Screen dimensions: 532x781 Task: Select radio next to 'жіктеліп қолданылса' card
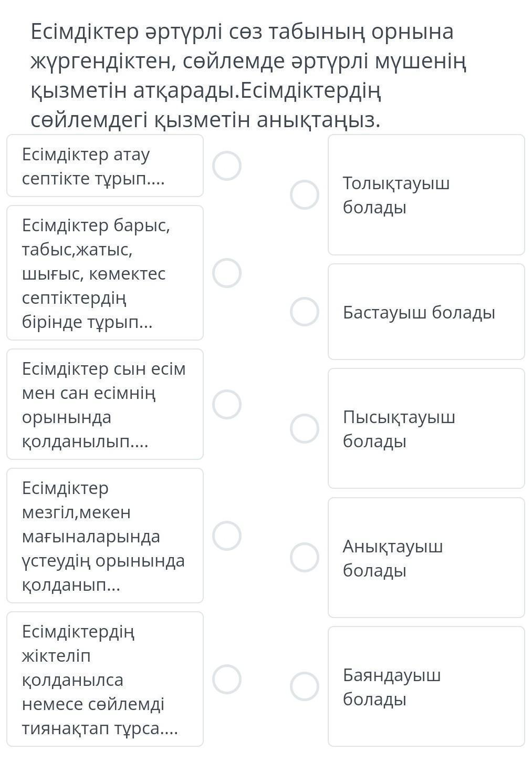[x=227, y=679]
